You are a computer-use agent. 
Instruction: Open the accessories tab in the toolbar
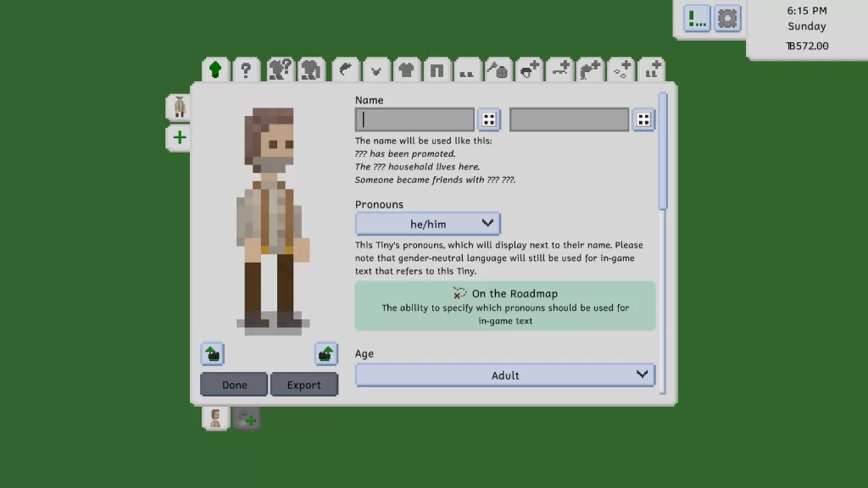[498, 69]
